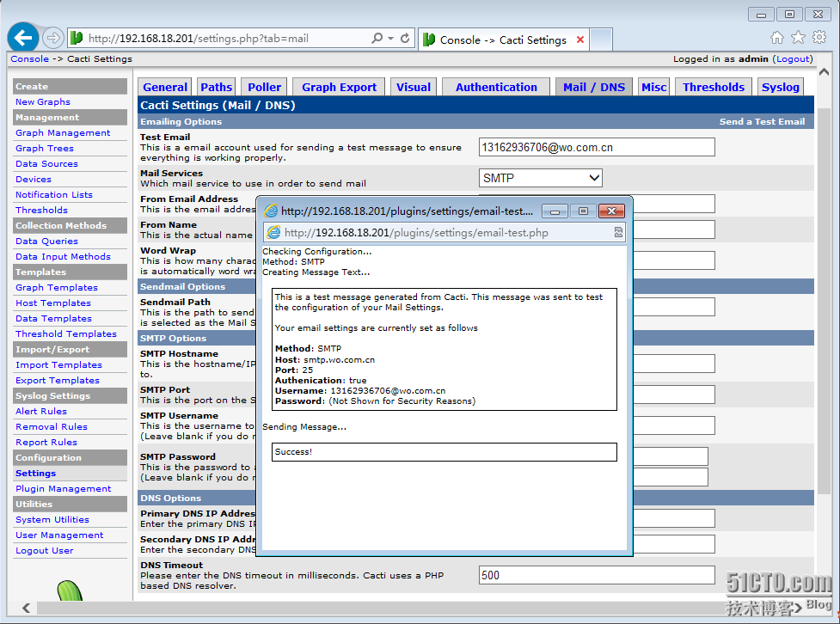Minimize the email-test popup window
Viewport: 840px width, 624px height.
point(555,211)
